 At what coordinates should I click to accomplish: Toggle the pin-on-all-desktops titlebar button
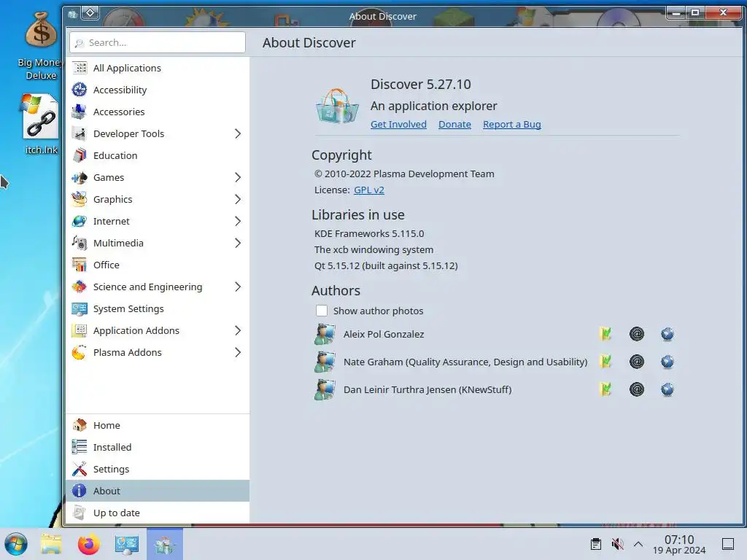click(90, 13)
